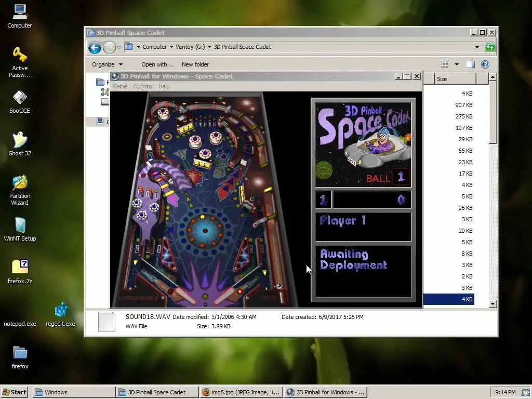
Task: Click Ventoy (G:) in address path
Action: pos(190,47)
